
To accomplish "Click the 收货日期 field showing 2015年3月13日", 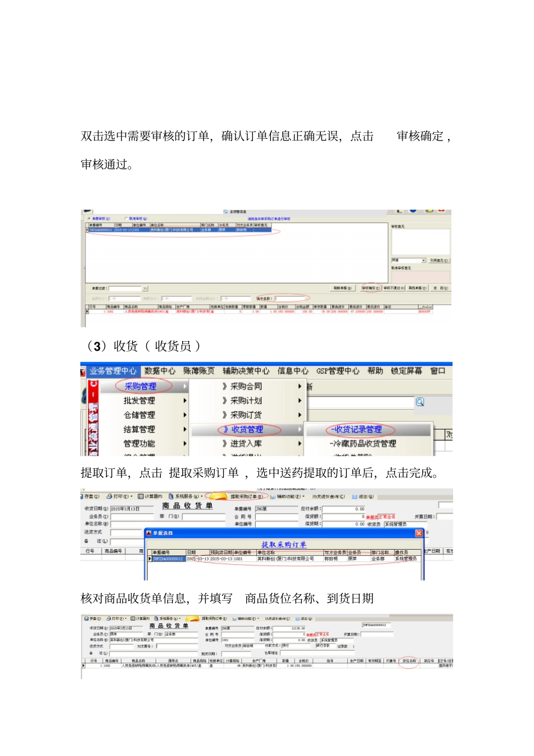I will (x=132, y=509).
